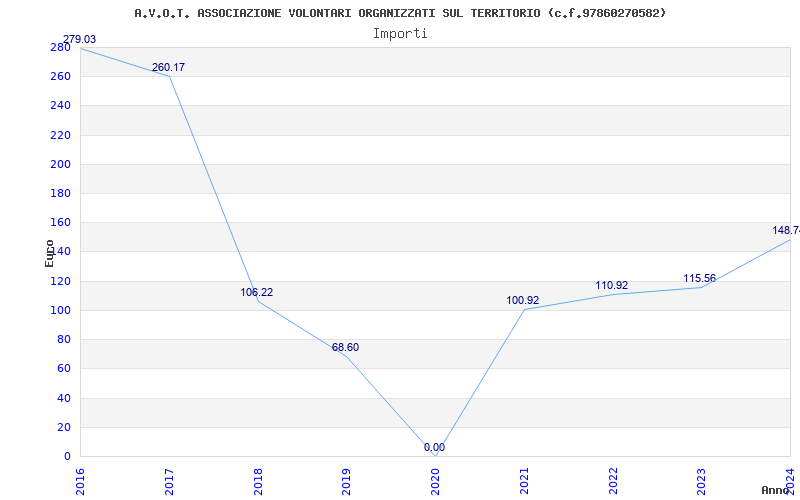Click the 120 y-axis tick label
The width and height of the screenshot is (800, 500).
click(x=60, y=281)
